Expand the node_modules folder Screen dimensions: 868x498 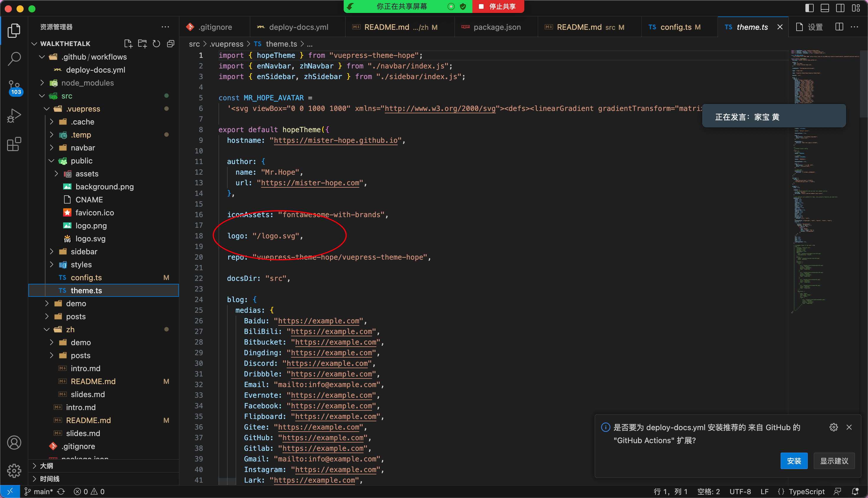(x=42, y=83)
